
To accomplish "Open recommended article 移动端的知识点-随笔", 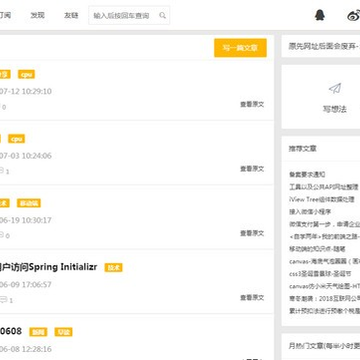I will [317, 249].
